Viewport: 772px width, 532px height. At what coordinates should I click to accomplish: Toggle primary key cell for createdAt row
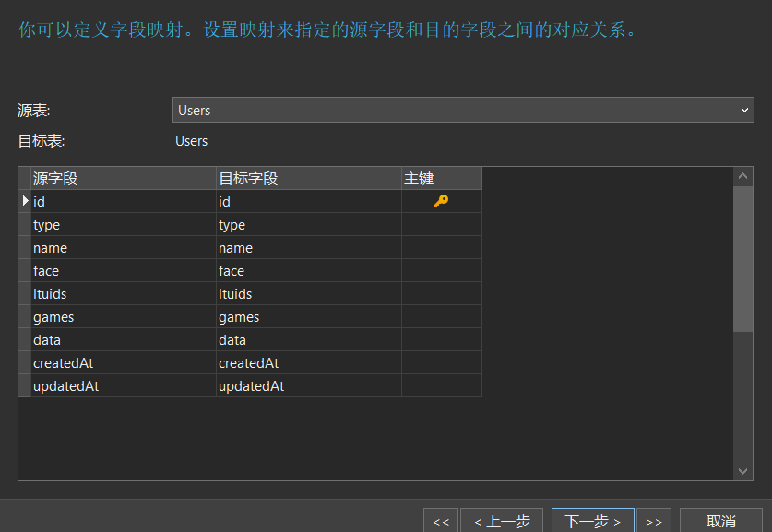click(x=441, y=363)
